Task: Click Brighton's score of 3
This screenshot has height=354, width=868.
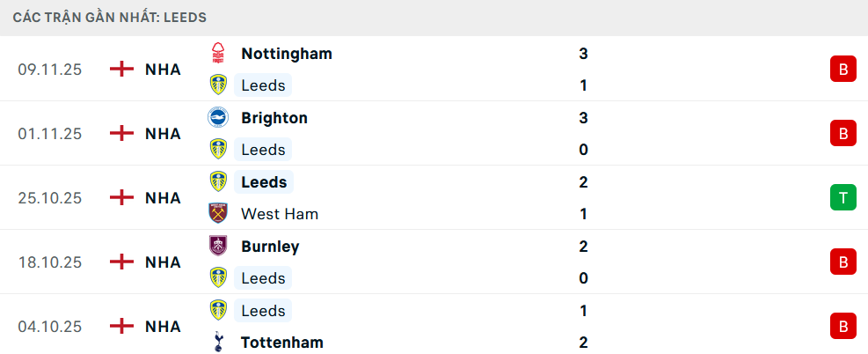Action: click(583, 118)
